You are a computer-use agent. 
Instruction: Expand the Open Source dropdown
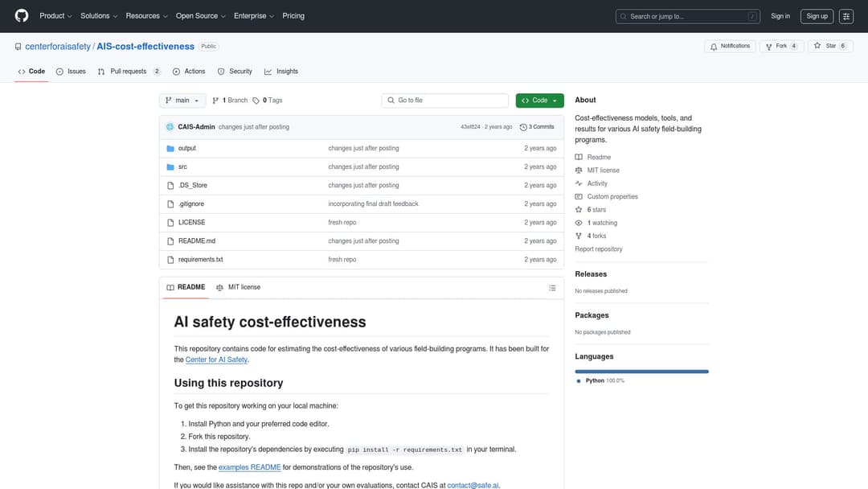tap(200, 16)
